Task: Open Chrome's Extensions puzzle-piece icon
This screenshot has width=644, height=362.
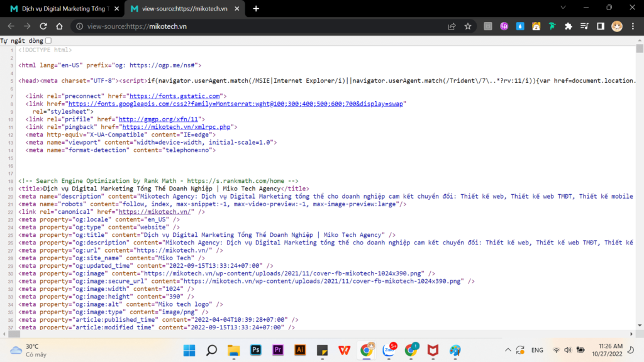Action: (x=567, y=26)
